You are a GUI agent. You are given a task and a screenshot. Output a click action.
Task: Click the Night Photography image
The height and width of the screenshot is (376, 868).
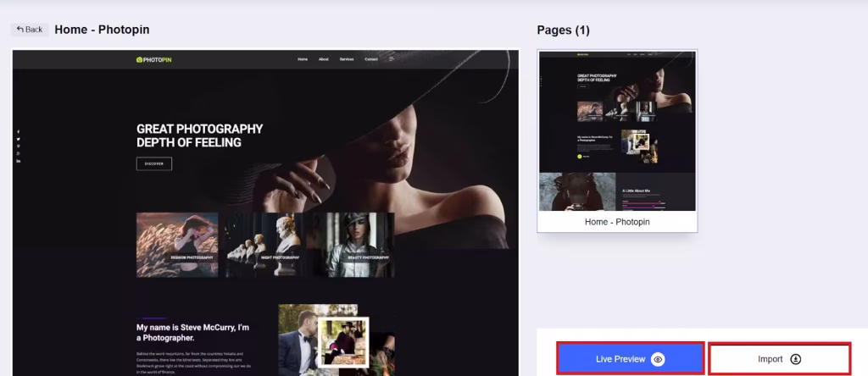(x=264, y=245)
